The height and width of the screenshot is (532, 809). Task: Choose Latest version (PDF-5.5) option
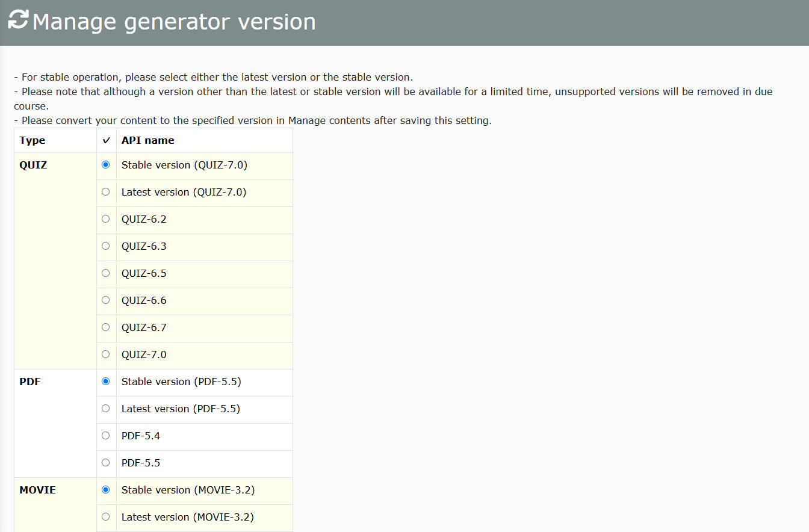click(x=106, y=409)
